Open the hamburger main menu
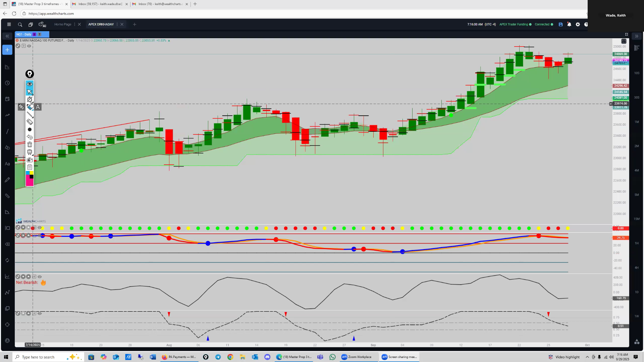Viewport: 644px width, 362px height. [9, 24]
